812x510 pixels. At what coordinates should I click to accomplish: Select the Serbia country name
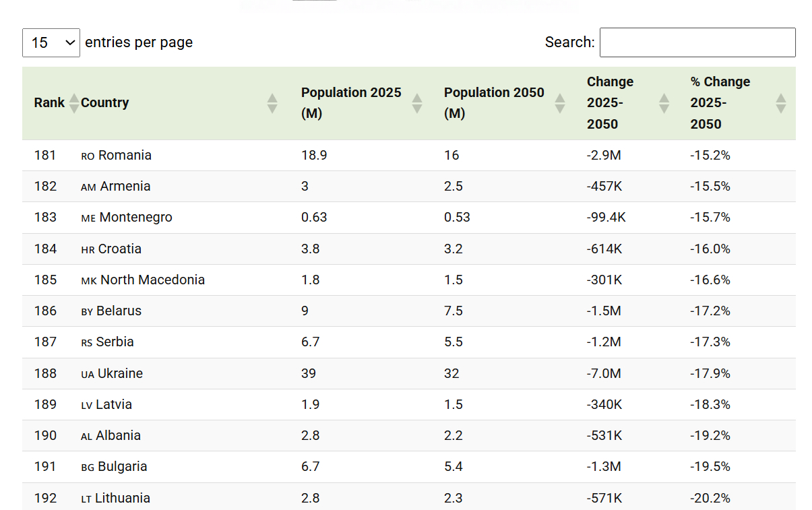click(x=115, y=342)
